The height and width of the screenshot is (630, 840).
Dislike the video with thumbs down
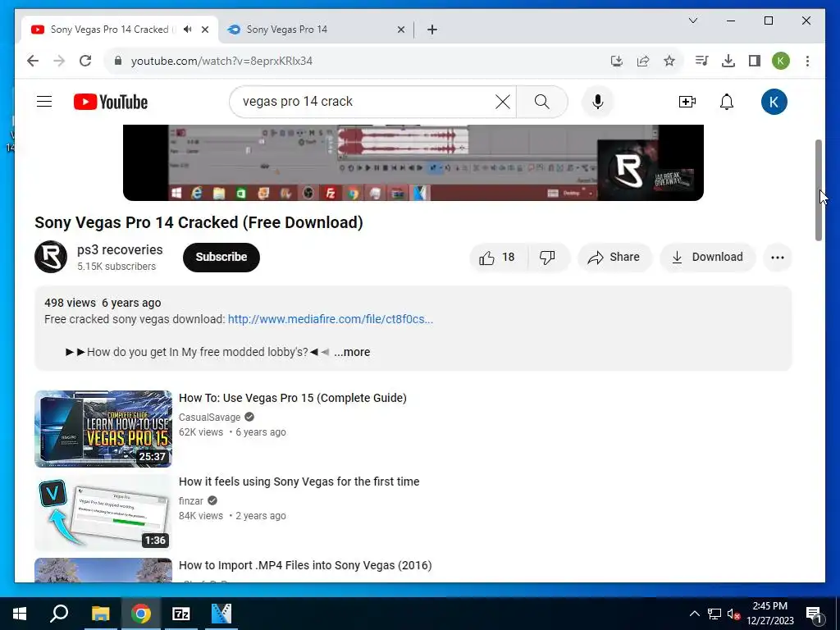(547, 257)
